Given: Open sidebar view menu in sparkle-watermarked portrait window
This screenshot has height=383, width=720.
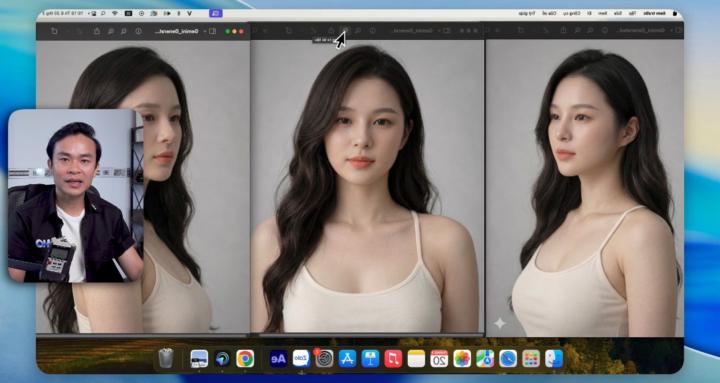Looking at the screenshot, I should (679, 30).
